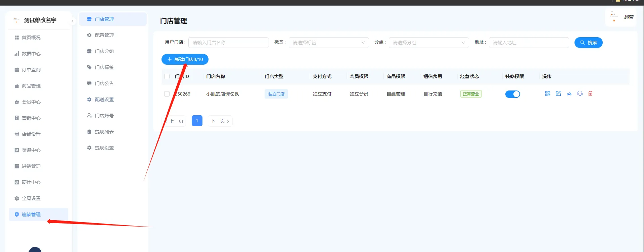Toggle the 装修权限 switch for 小凯的店请勿动
Viewport: 644px width, 252px height.
click(513, 94)
